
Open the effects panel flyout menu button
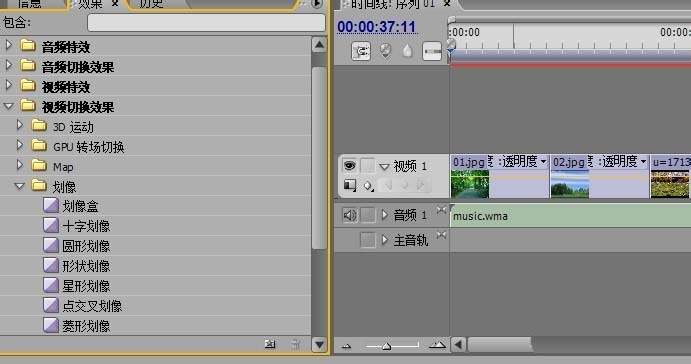pos(316,4)
